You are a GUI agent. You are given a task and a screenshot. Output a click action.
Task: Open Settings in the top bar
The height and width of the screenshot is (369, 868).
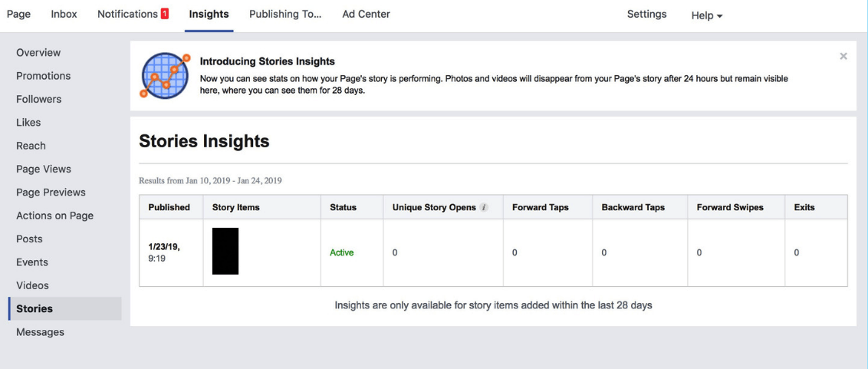(646, 15)
